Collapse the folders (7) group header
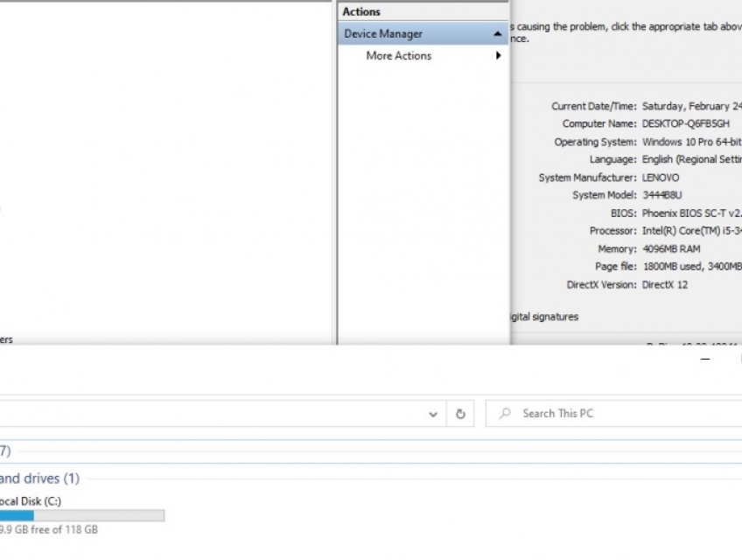 click(5, 451)
